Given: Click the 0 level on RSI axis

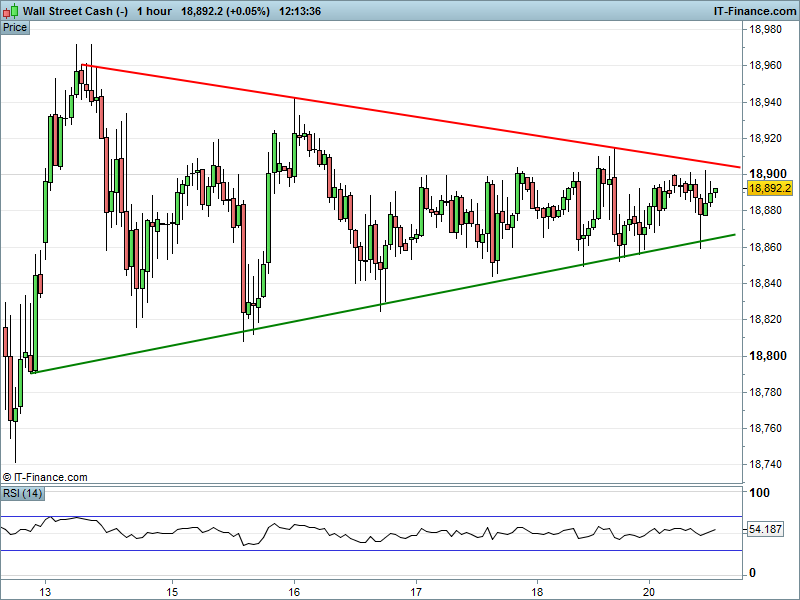Looking at the screenshot, I should 752,573.
